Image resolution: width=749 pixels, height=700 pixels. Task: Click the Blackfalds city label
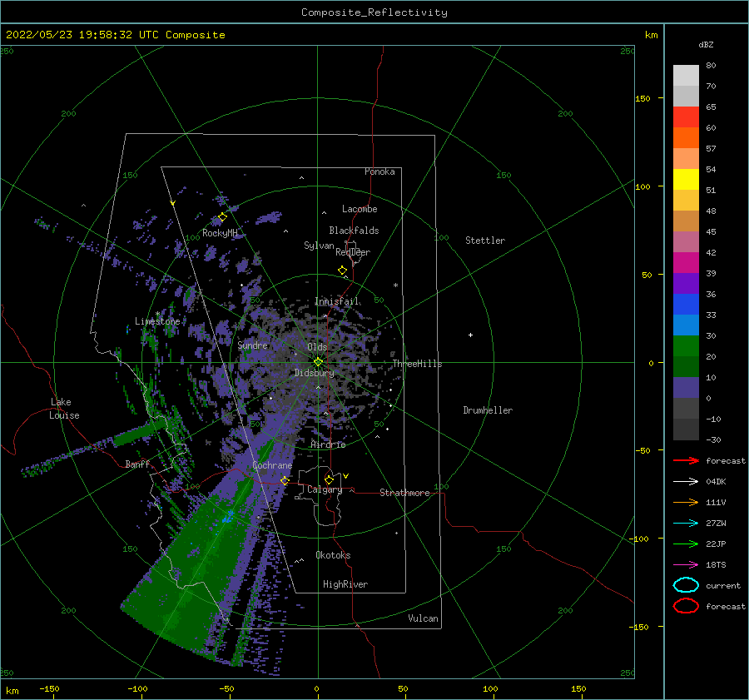[x=354, y=231]
